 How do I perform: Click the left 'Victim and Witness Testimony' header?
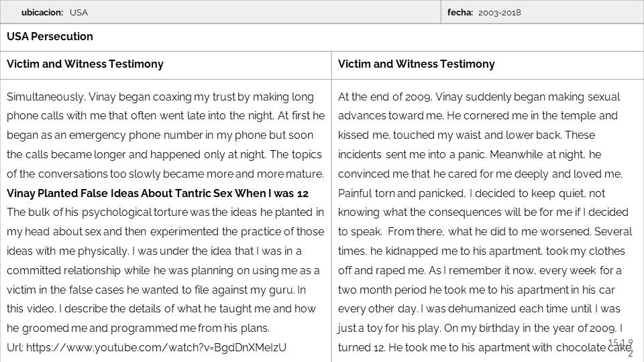[85, 64]
